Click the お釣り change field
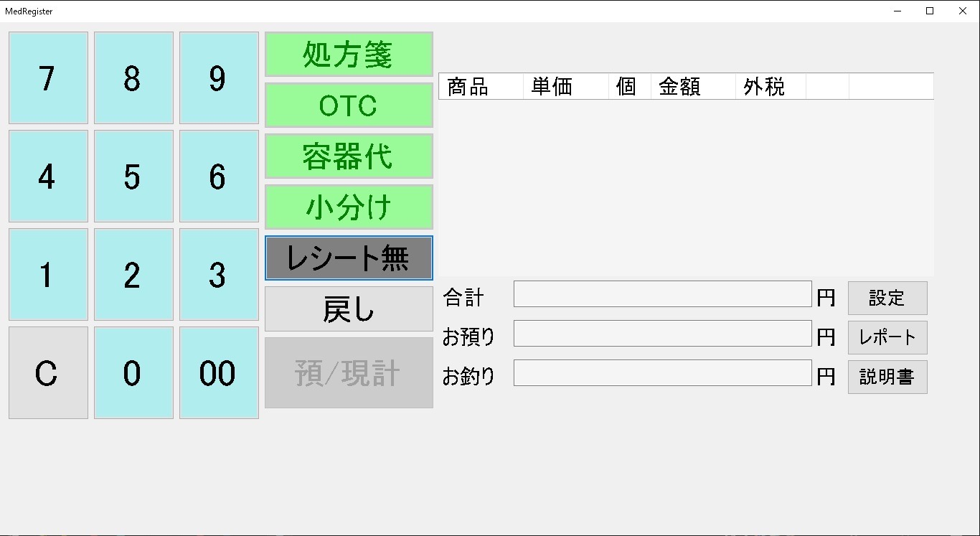Screen dimensions: 980x536 coord(663,373)
